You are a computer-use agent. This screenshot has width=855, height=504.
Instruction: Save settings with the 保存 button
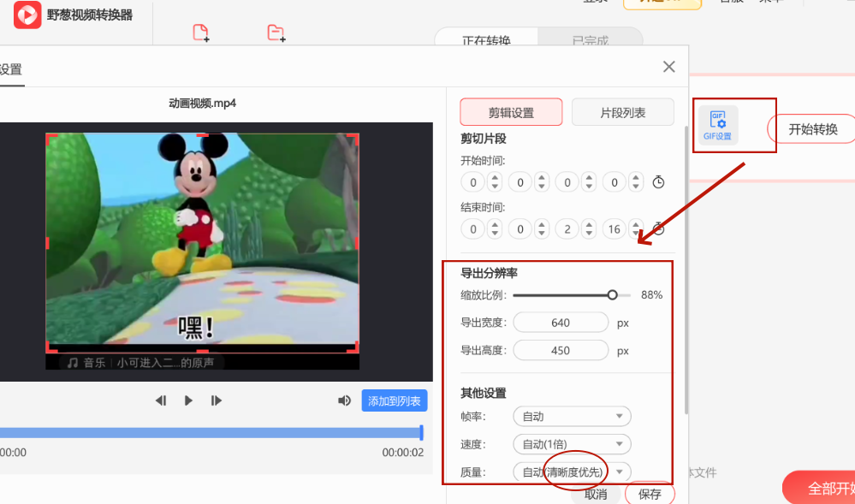pos(650,494)
